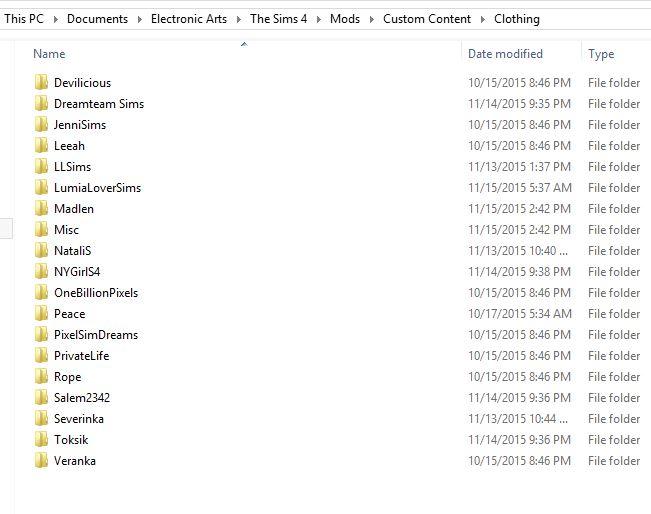Navigate to Electronic Arts in breadcrumb
This screenshot has width=651, height=514.
(189, 19)
